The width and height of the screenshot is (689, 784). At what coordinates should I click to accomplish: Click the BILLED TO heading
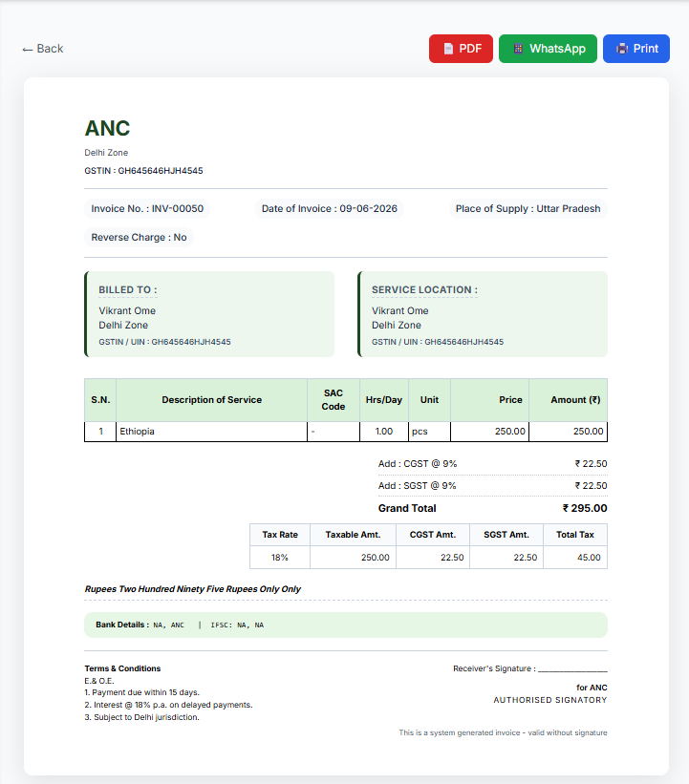128,290
